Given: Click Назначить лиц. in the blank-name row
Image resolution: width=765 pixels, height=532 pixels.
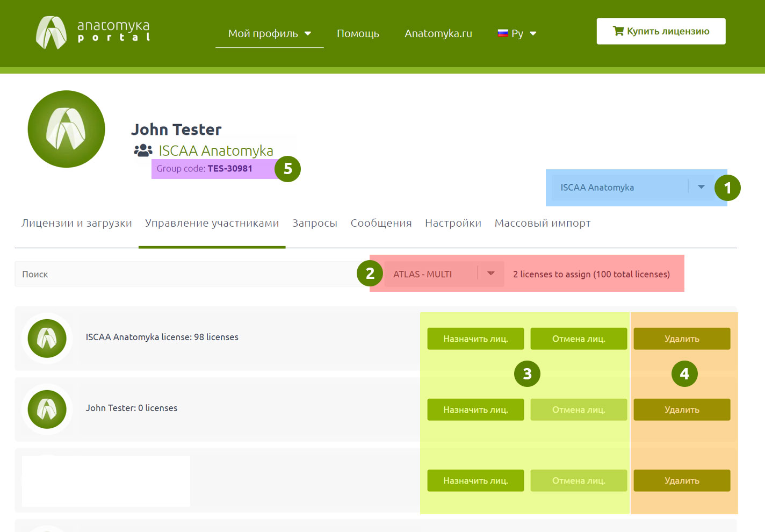Looking at the screenshot, I should (x=475, y=480).
